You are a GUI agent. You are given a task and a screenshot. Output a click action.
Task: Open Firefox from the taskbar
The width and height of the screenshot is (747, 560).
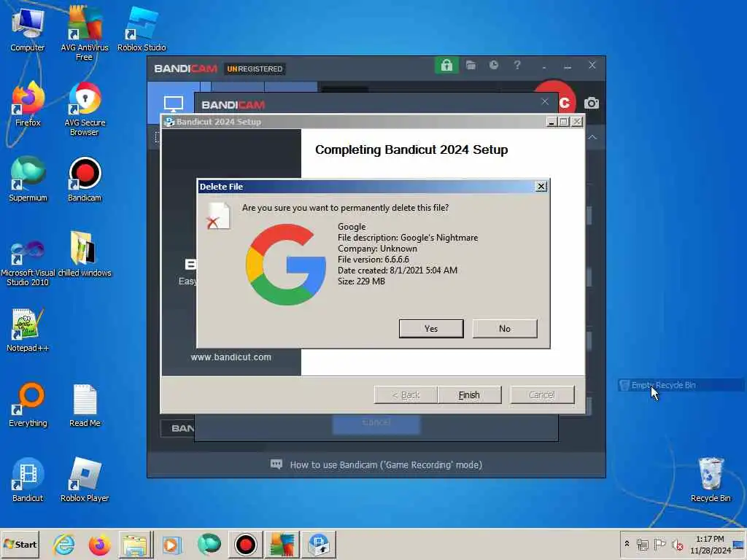point(99,544)
